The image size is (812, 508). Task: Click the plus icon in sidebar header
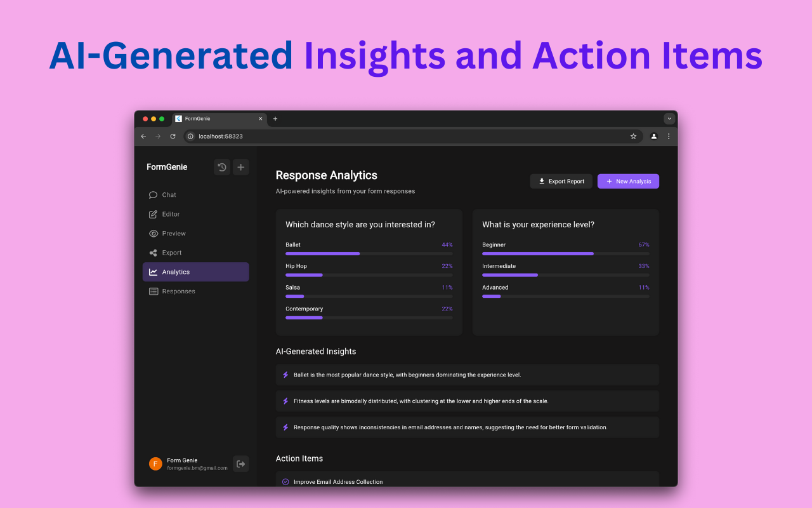[241, 167]
